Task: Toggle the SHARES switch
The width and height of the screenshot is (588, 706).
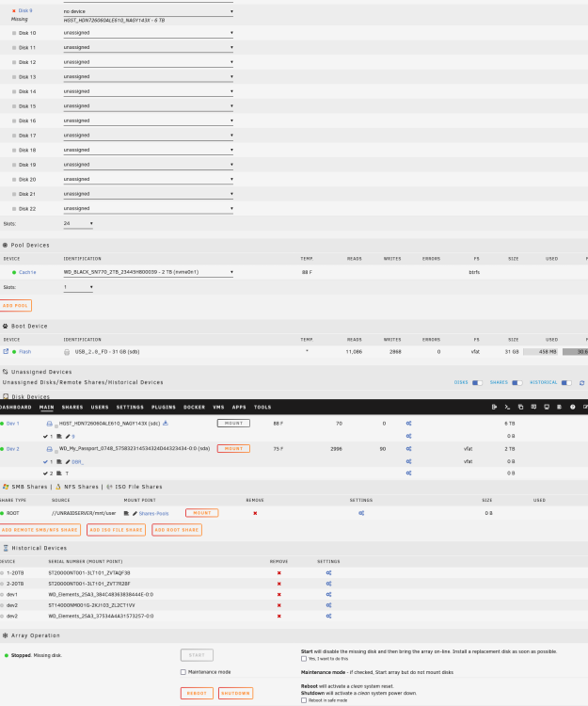Action: tap(517, 383)
